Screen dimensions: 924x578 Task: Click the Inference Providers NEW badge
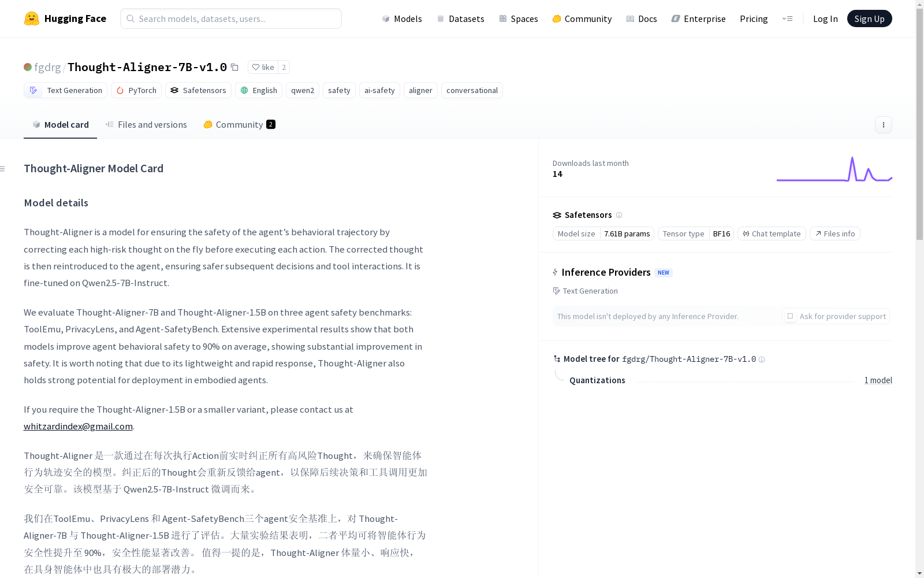tap(664, 273)
